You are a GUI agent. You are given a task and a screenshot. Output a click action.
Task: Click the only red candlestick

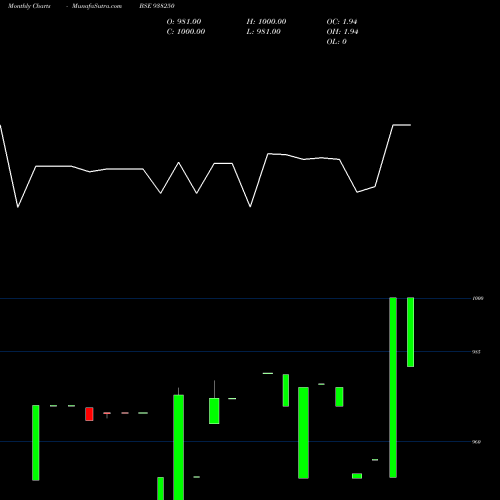89,414
